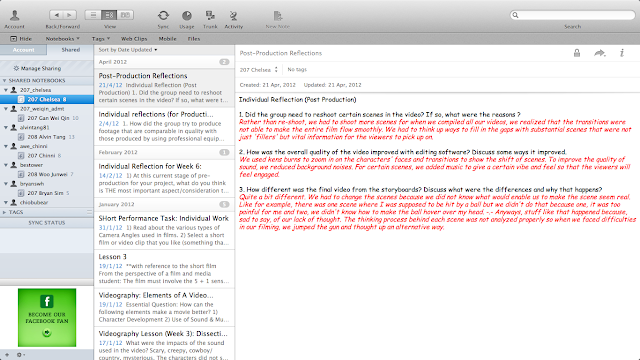The height and width of the screenshot is (360, 640).
Task: Select the 207 Chelsea notebook
Action: pos(47,99)
